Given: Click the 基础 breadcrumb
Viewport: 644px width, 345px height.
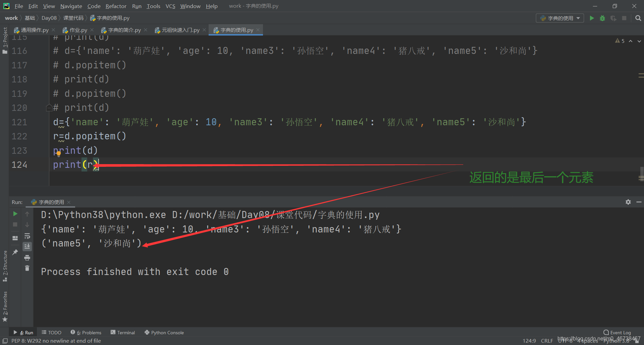Looking at the screenshot, I should [x=30, y=18].
